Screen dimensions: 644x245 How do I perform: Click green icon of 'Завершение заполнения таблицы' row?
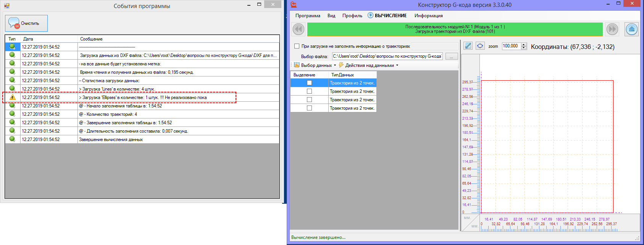point(13,122)
